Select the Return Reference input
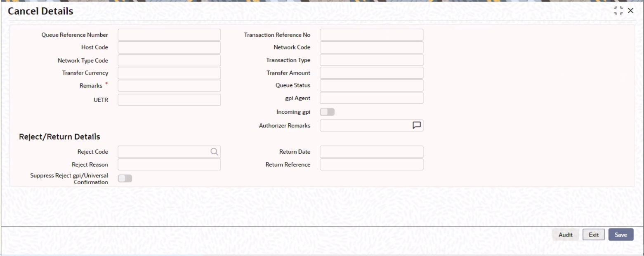 coord(372,164)
